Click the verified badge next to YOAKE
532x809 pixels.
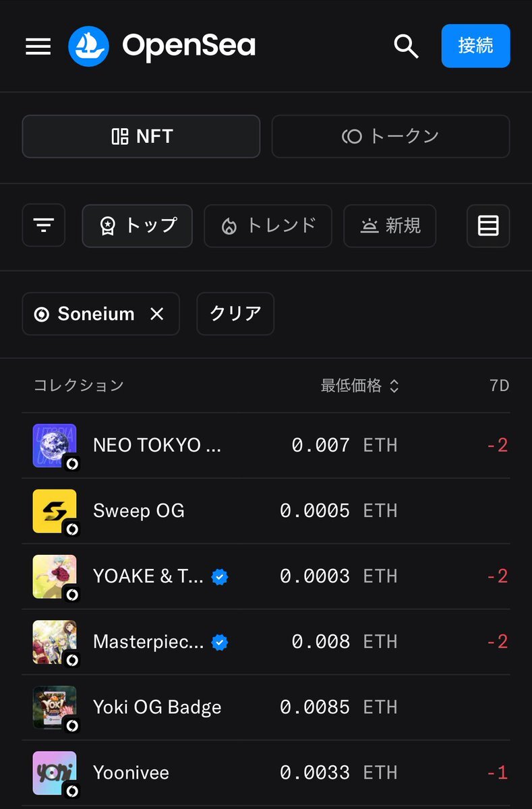click(219, 576)
